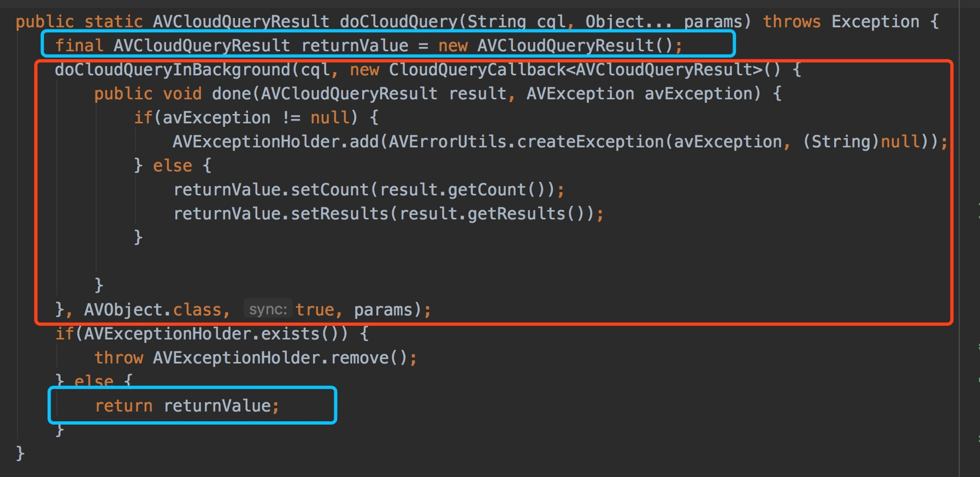Click doCloudQueryInBackground method call

[x=173, y=70]
